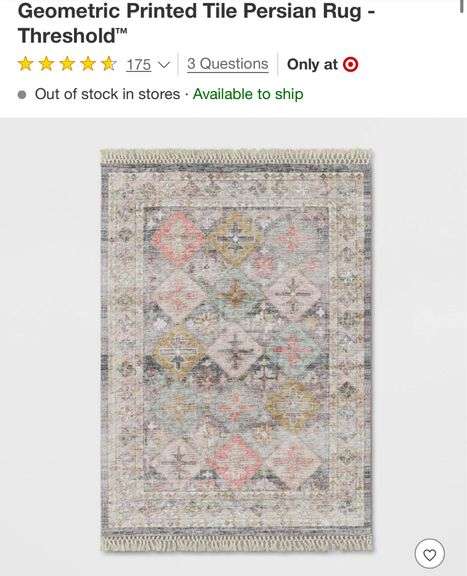Image resolution: width=467 pixels, height=576 pixels.
Task: Click the gray stock status dot
Action: (x=22, y=95)
